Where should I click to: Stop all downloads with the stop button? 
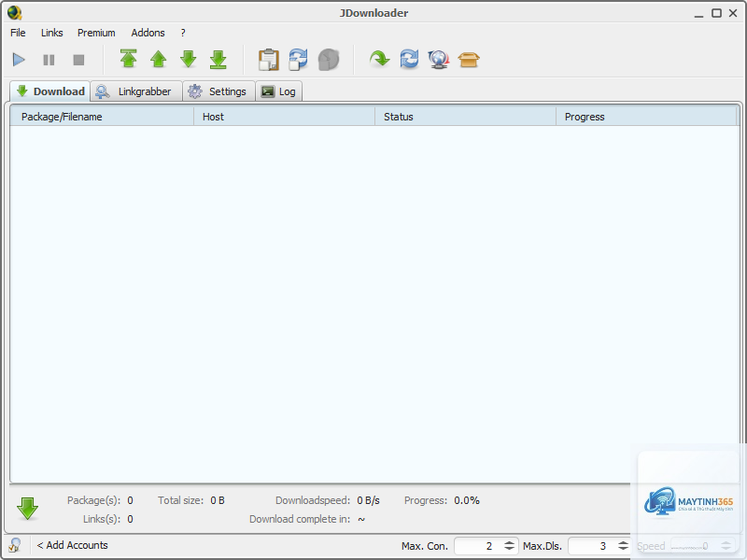[78, 60]
